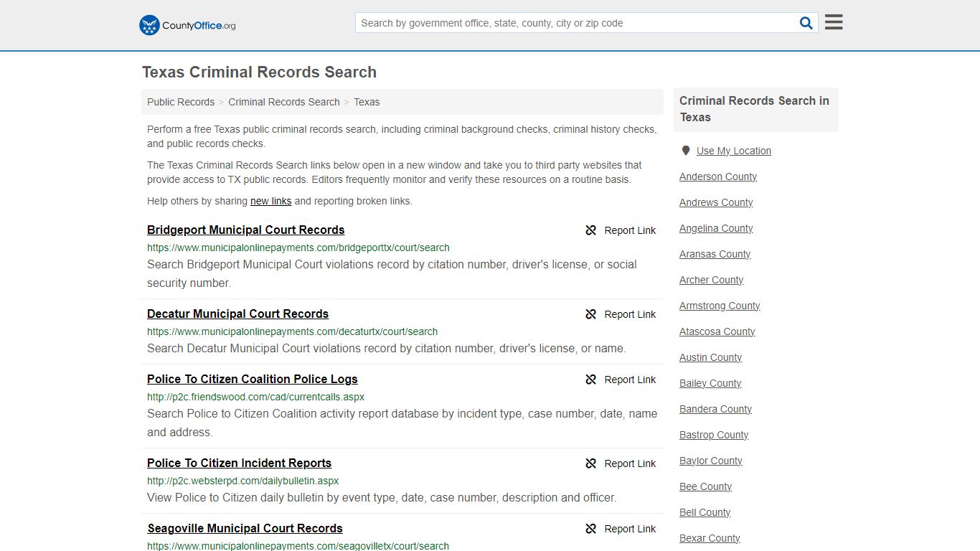The width and height of the screenshot is (980, 551).
Task: Select Anderson County
Action: (x=718, y=176)
